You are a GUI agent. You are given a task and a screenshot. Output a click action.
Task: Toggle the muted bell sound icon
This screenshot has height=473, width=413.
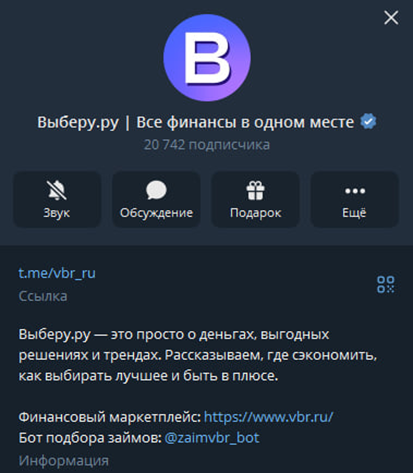pyautogui.click(x=57, y=190)
